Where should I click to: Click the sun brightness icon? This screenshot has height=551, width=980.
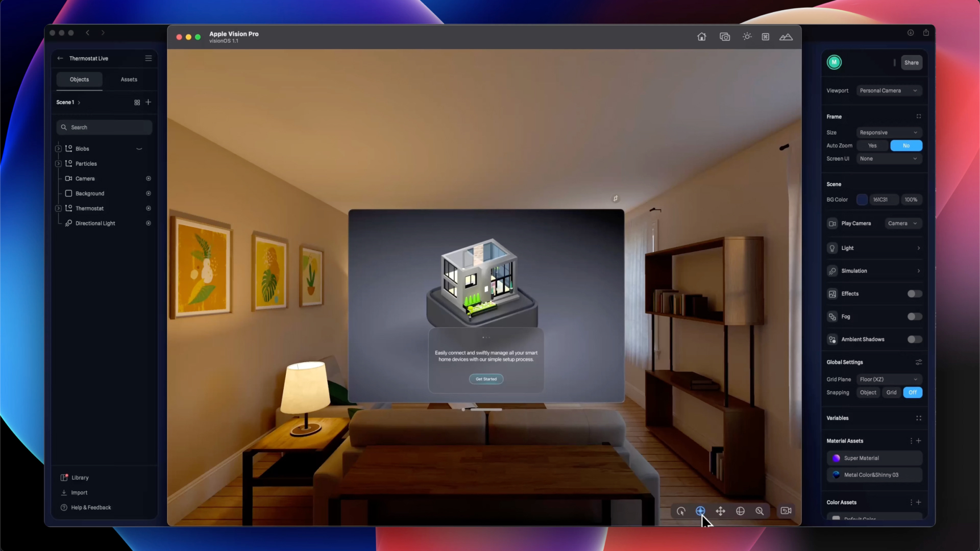(747, 37)
